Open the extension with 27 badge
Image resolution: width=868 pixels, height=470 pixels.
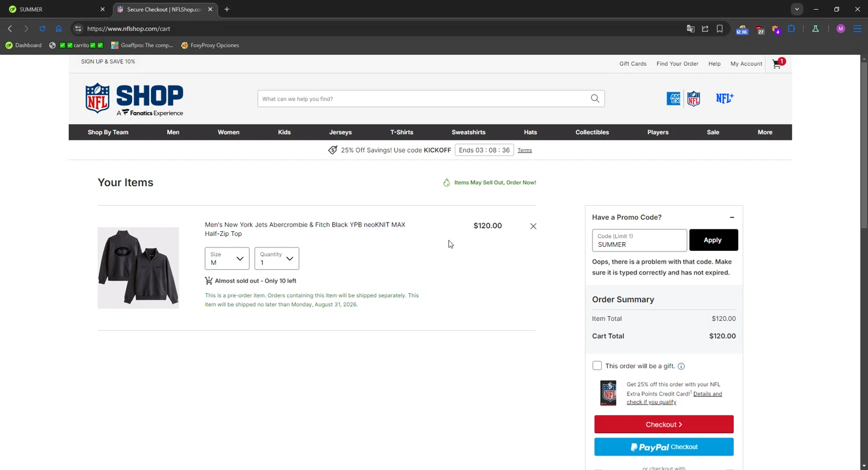tap(760, 29)
